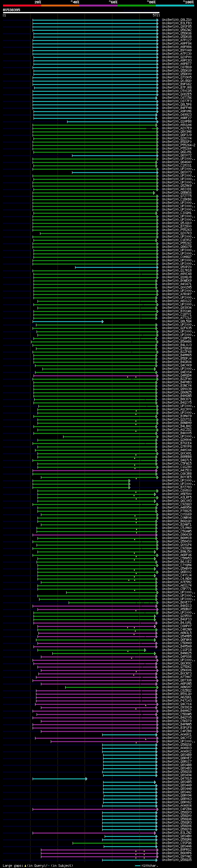The image size is (197, 868).
Task: Select hit UniRef100_C6TBG9
Action: [x=176, y=67]
